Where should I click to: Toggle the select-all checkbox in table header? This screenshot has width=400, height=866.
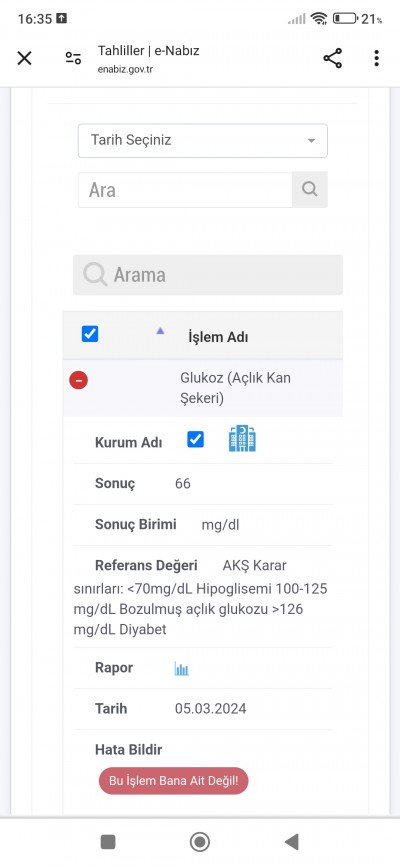pyautogui.click(x=90, y=334)
